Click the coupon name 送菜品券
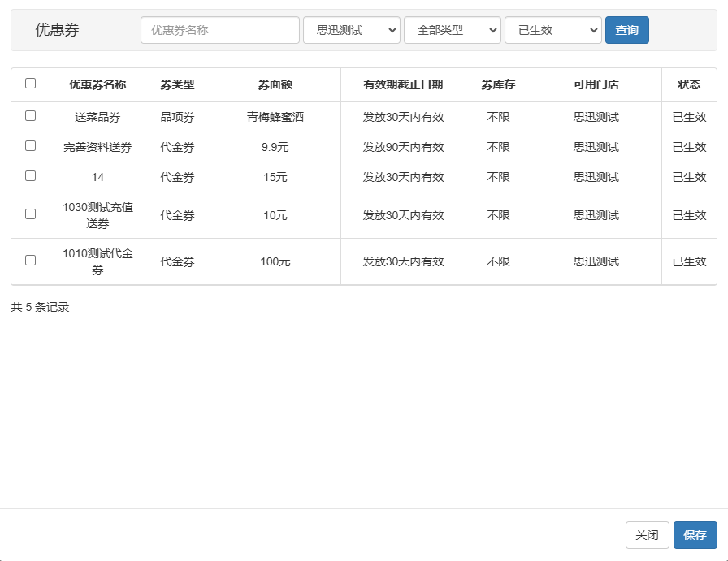This screenshot has height=561, width=728. pyautogui.click(x=97, y=117)
